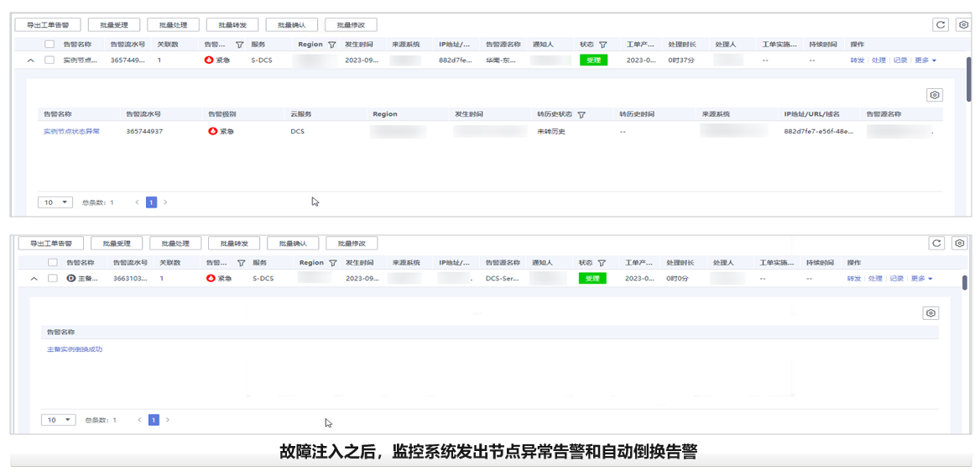Click 批量确认 above the 主备 list
The height and width of the screenshot is (472, 980).
click(293, 243)
